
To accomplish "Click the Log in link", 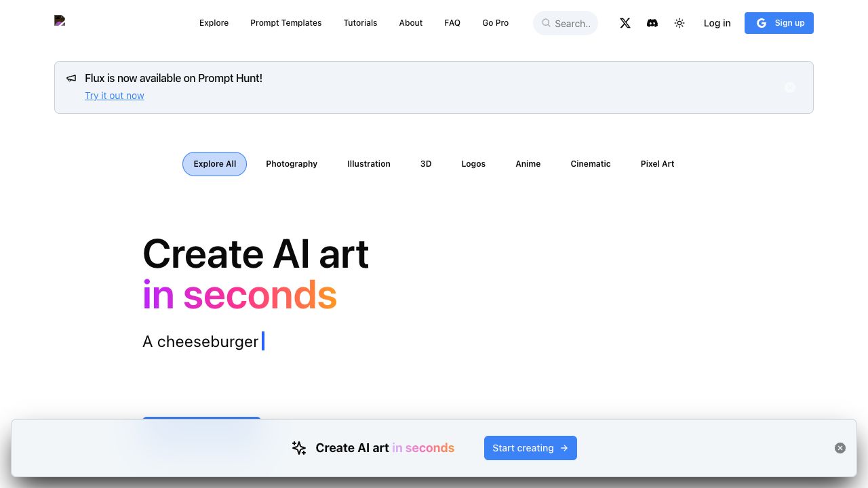I will 717,23.
